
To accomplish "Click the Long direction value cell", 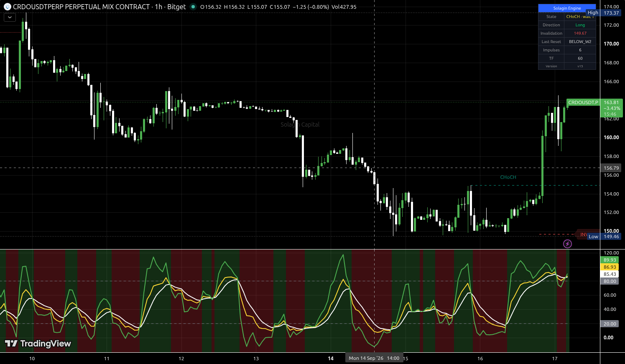I will (x=580, y=25).
